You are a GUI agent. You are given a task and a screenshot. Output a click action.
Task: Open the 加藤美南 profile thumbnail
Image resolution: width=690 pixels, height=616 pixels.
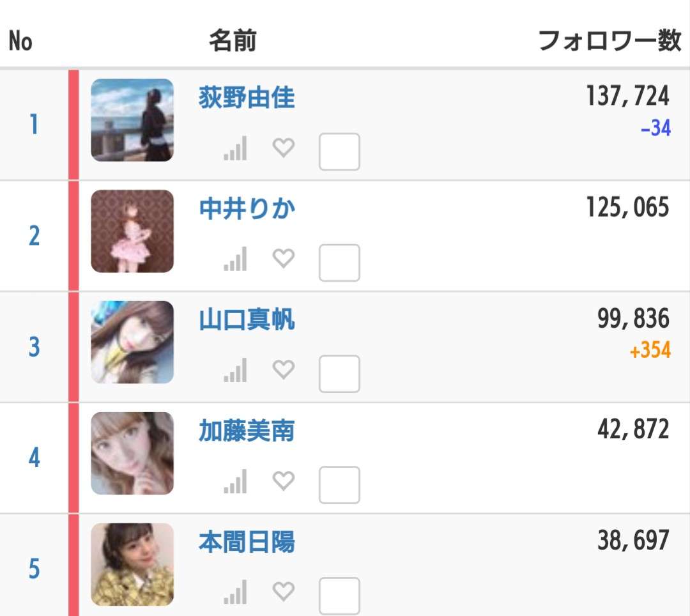point(132,453)
